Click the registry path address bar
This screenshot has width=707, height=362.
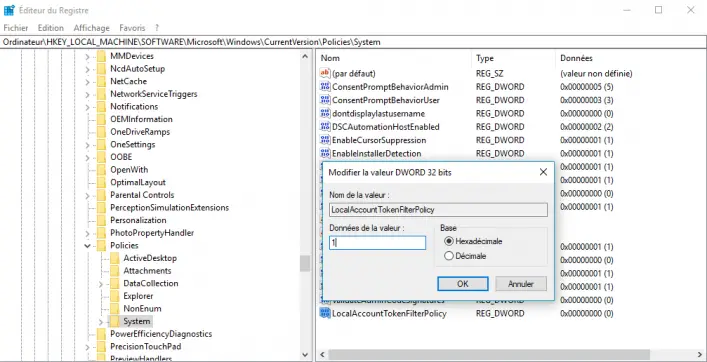tap(353, 42)
